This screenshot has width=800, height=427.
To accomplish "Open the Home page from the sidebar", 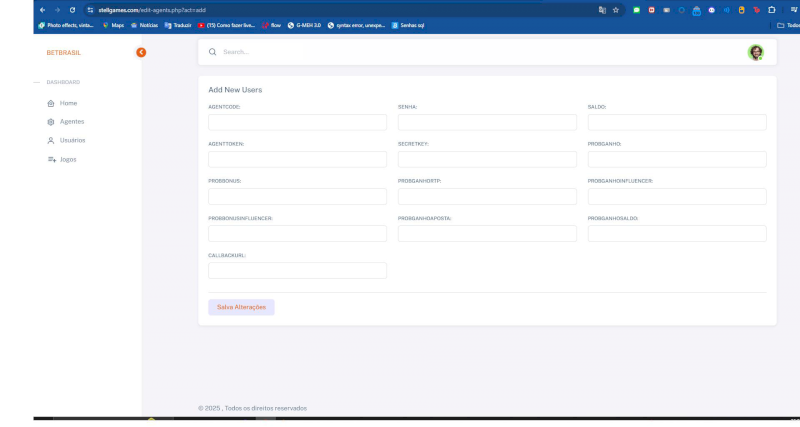I will [x=68, y=104].
